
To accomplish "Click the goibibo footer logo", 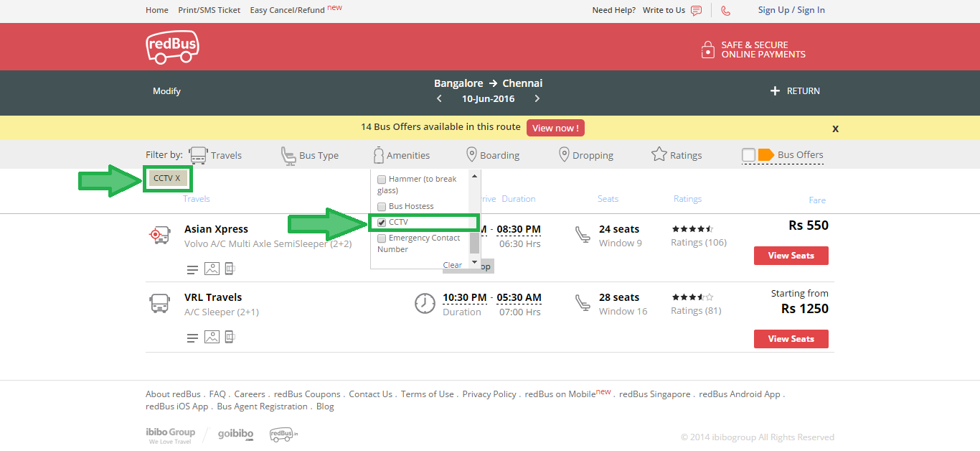I will pos(236,435).
